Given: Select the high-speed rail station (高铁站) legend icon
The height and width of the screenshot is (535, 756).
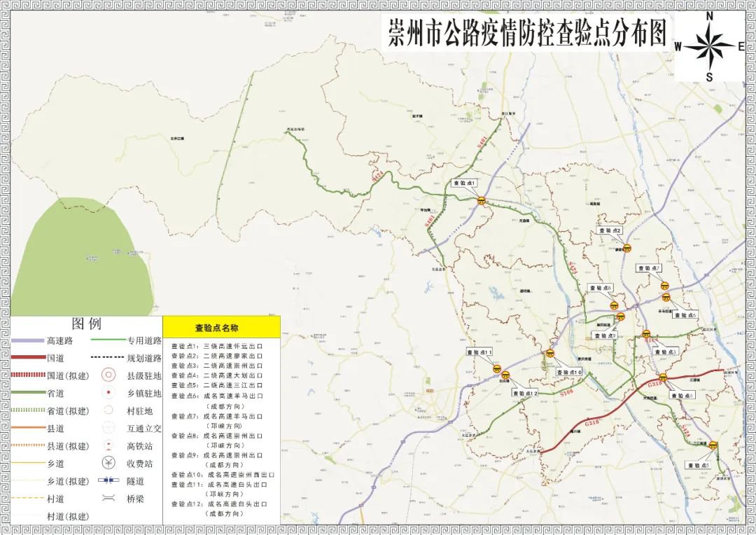Looking at the screenshot, I should (x=108, y=445).
